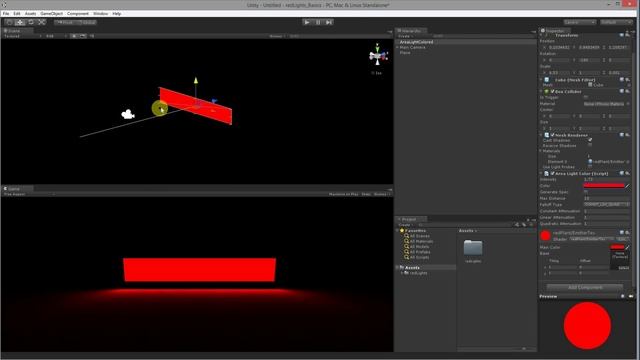
Task: Collapse the Cube (Mesh Filter) component
Action: pyautogui.click(x=542, y=80)
